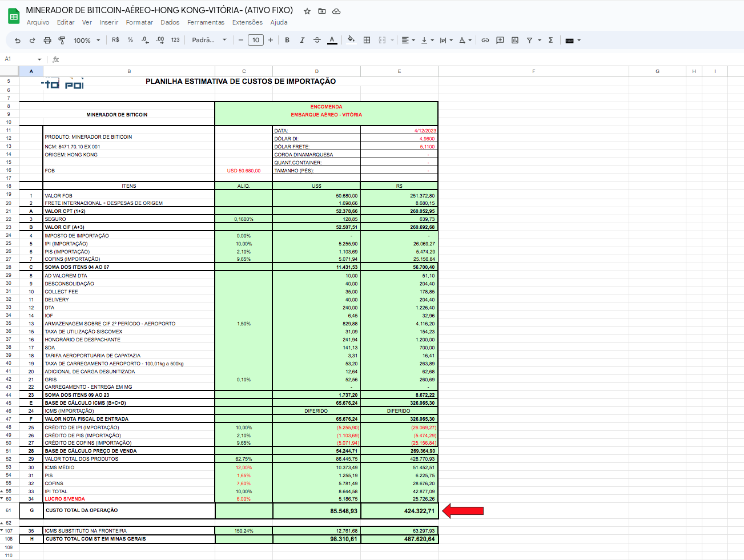Open the Ajuda menu
The height and width of the screenshot is (560, 744).
(x=279, y=22)
